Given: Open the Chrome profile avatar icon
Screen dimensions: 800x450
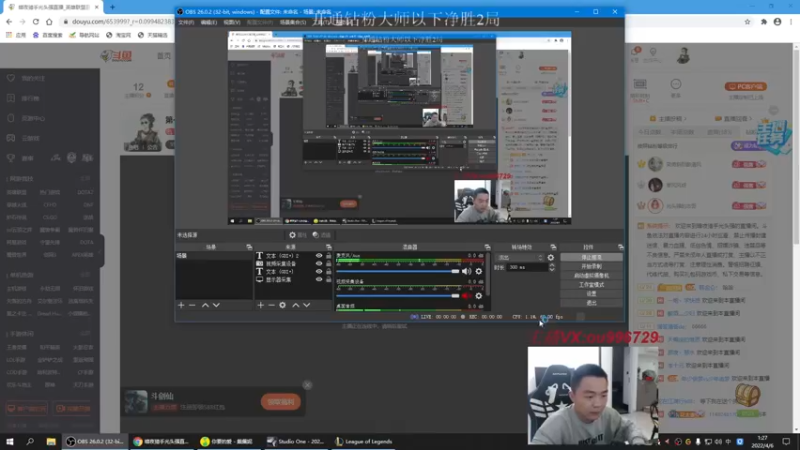Looking at the screenshot, I should [778, 21].
